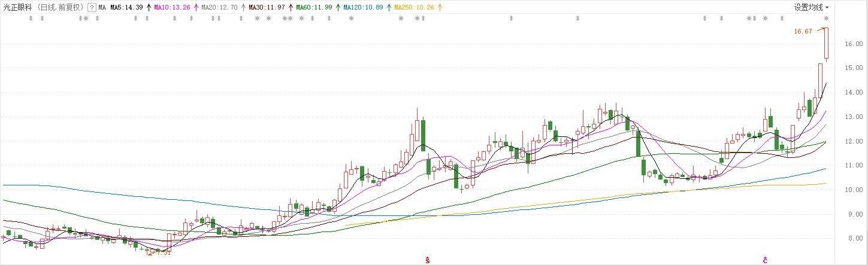The height and width of the screenshot is (265, 868).
Task: Select the MA10:13.26 legend label
Action: 173,8
